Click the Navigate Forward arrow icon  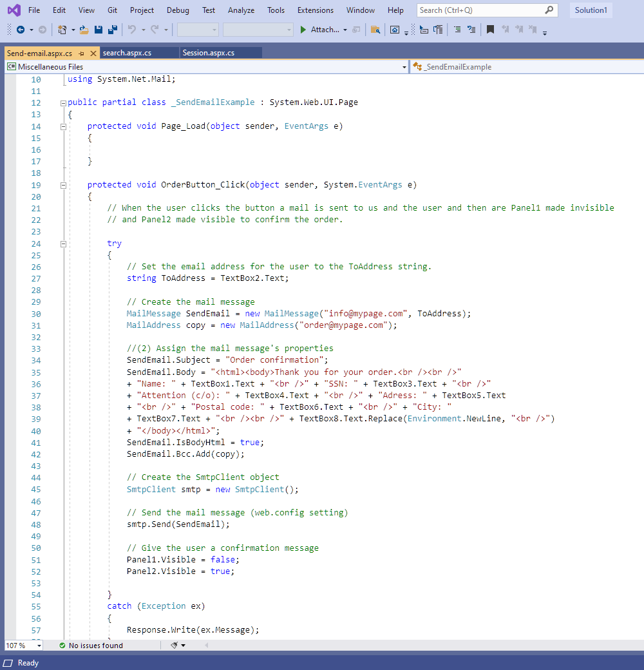pyautogui.click(x=43, y=30)
